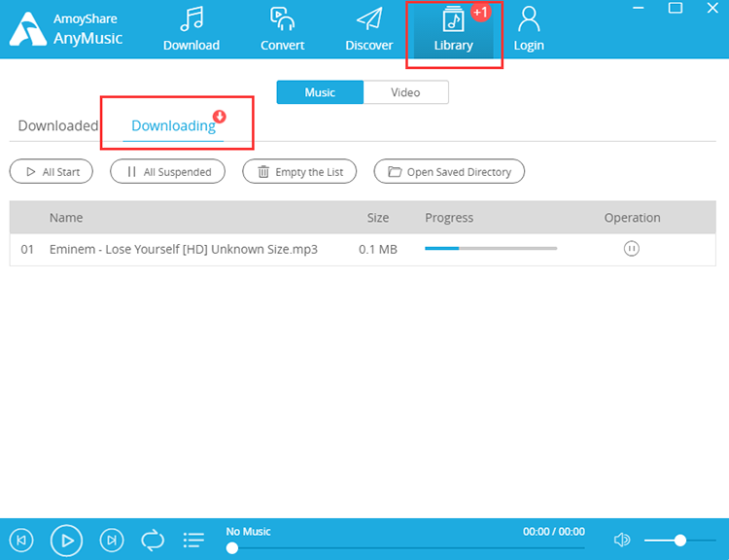The height and width of the screenshot is (560, 729).
Task: Switch to the Music library tab
Action: point(320,92)
